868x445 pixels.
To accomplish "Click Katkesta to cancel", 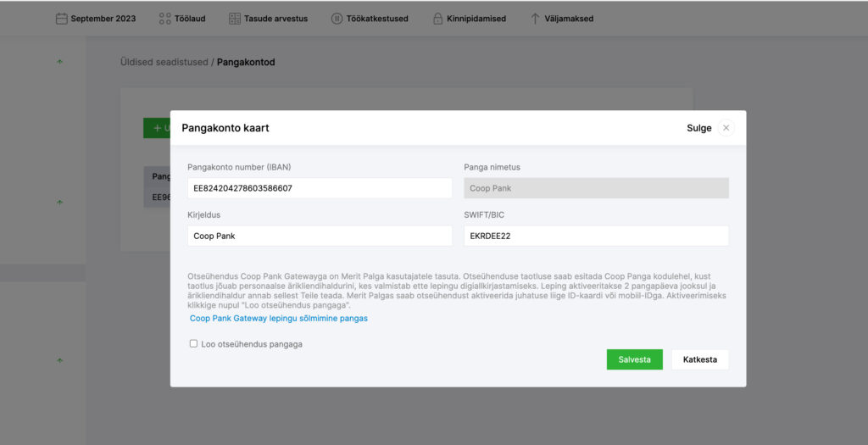I will tap(699, 359).
